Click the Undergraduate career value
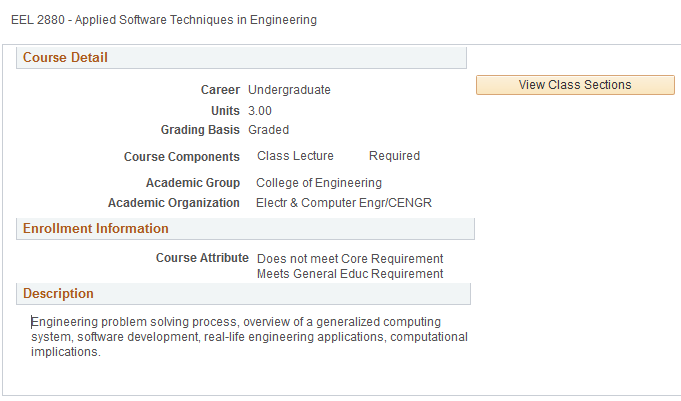The height and width of the screenshot is (401, 681). pos(289,90)
